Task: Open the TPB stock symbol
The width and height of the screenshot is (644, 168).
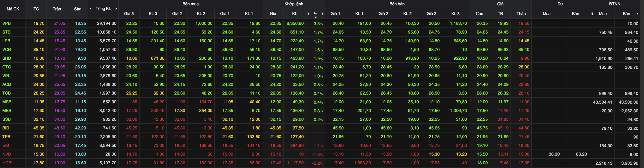Action: pos(6,137)
